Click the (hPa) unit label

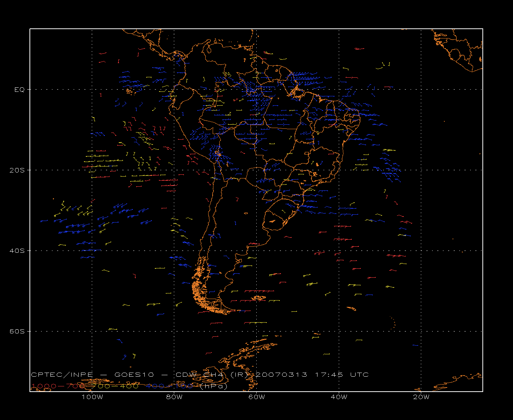tap(213, 386)
